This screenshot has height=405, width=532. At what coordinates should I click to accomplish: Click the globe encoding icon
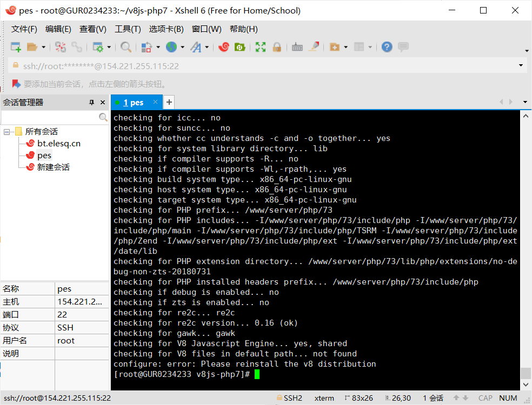[171, 47]
